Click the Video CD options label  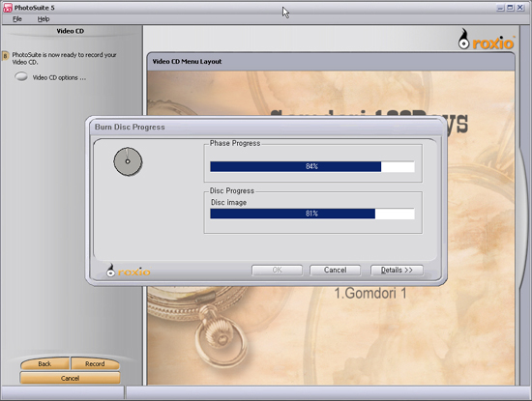pos(59,77)
